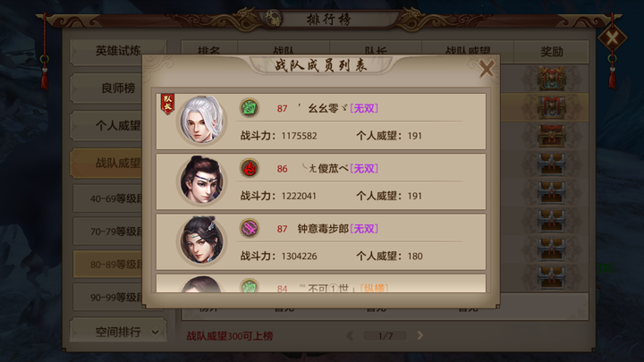Viewport: 644px width, 362px height.
Task: Click pink sword class icon for 钟意毒步郎
Action: (x=250, y=228)
